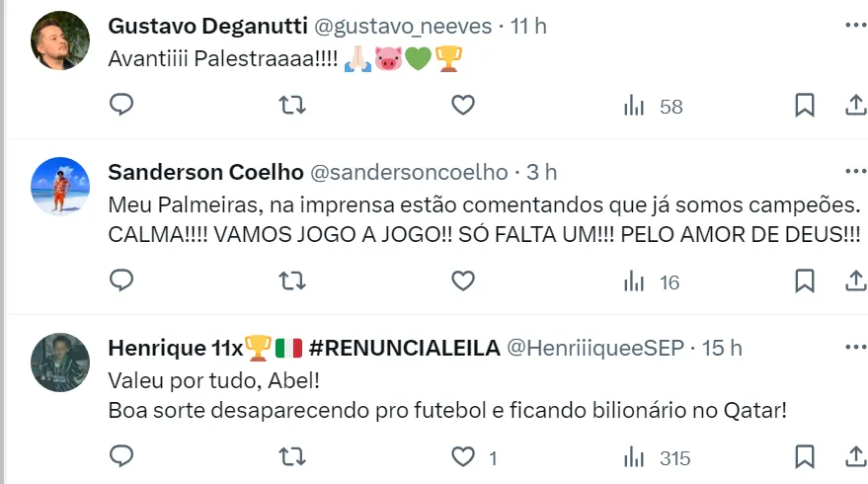Reply to Sanderson Coelho's tweet
The width and height of the screenshot is (868, 484).
coord(121,282)
